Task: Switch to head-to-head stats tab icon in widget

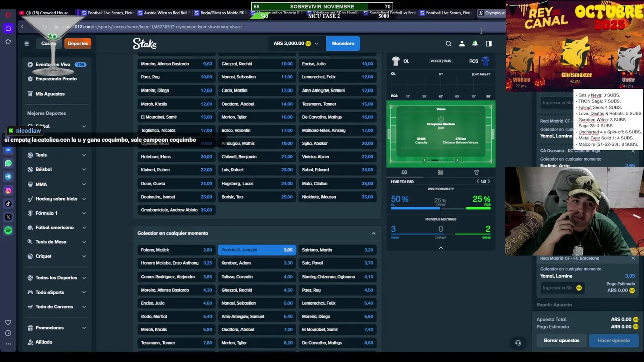Action: click(x=404, y=172)
